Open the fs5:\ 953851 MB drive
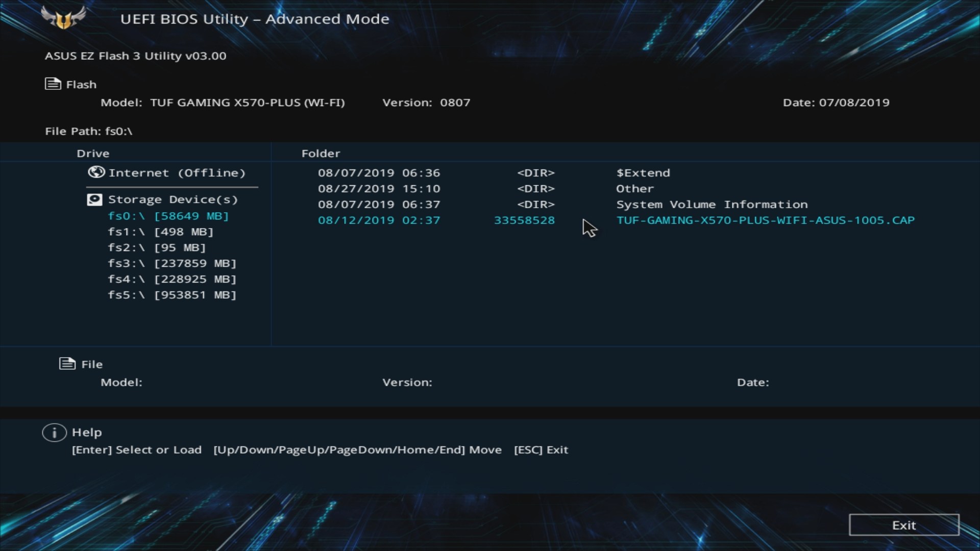Image resolution: width=980 pixels, height=551 pixels. 172,295
